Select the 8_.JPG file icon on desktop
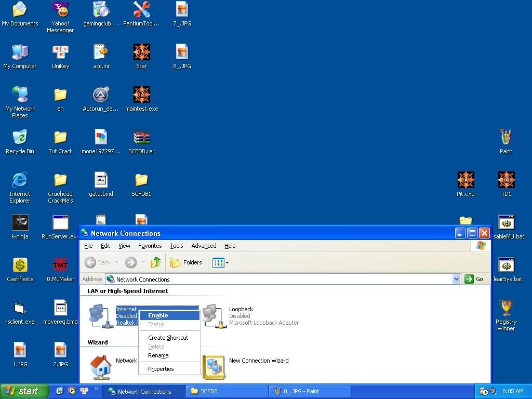 (182, 56)
